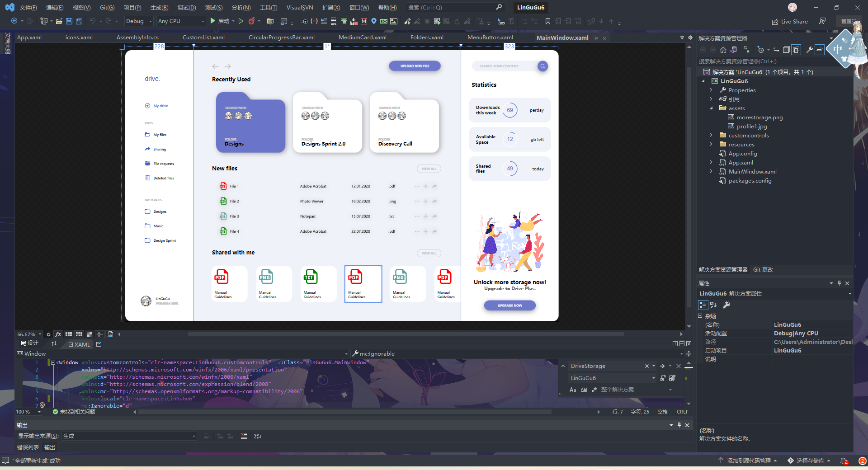Click the notifications bell in status bar

pos(844,461)
